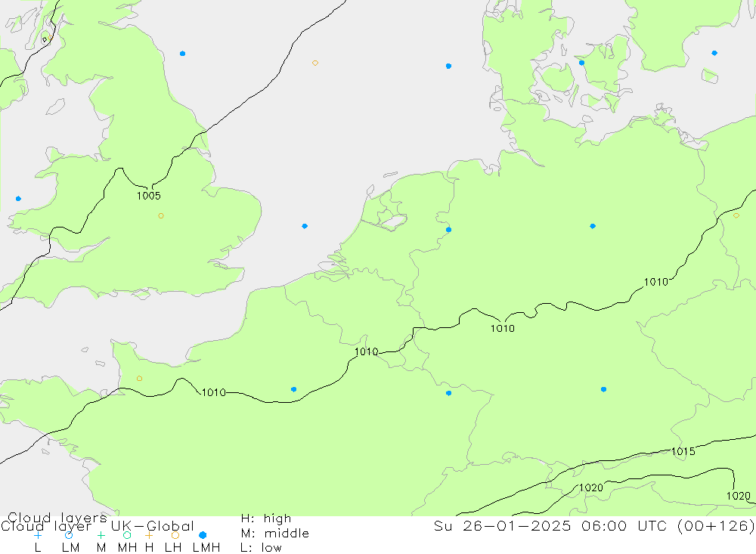Click the 1010 isobar label near Luxembourg
The image size is (756, 554).
pos(367,352)
